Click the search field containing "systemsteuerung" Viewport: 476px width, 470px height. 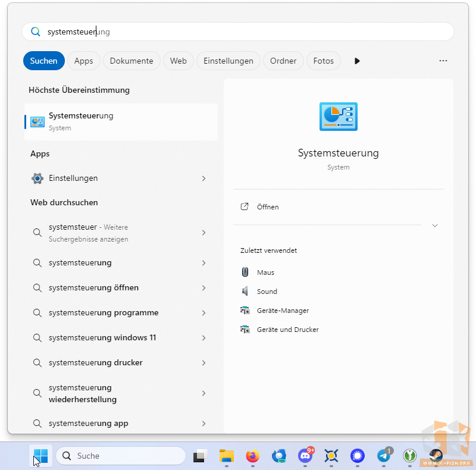[237, 32]
